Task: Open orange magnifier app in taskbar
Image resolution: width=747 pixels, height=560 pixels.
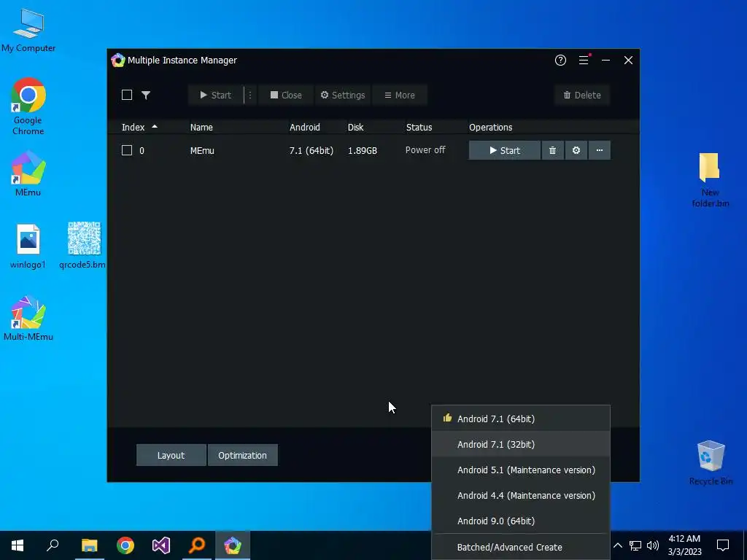Action: coord(197,545)
